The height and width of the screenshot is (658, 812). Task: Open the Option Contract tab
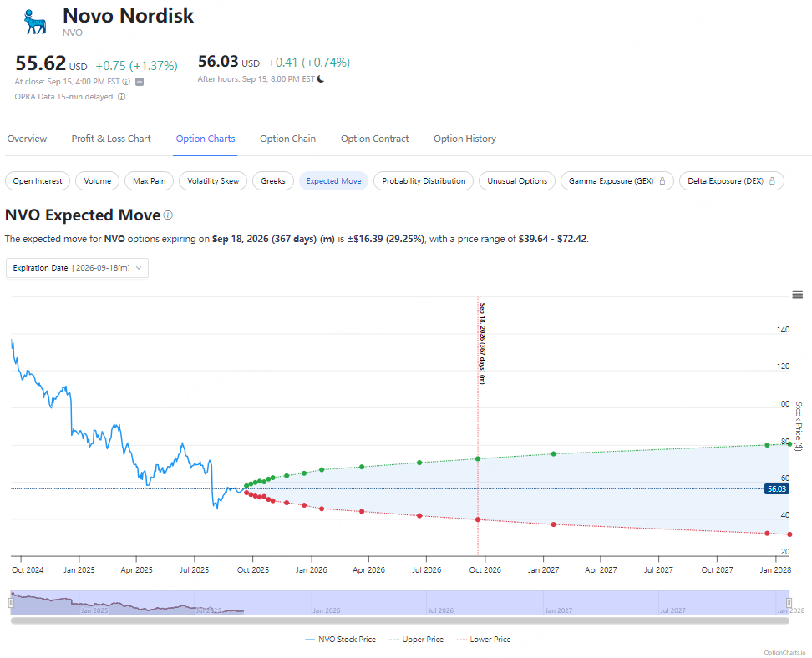pos(375,139)
